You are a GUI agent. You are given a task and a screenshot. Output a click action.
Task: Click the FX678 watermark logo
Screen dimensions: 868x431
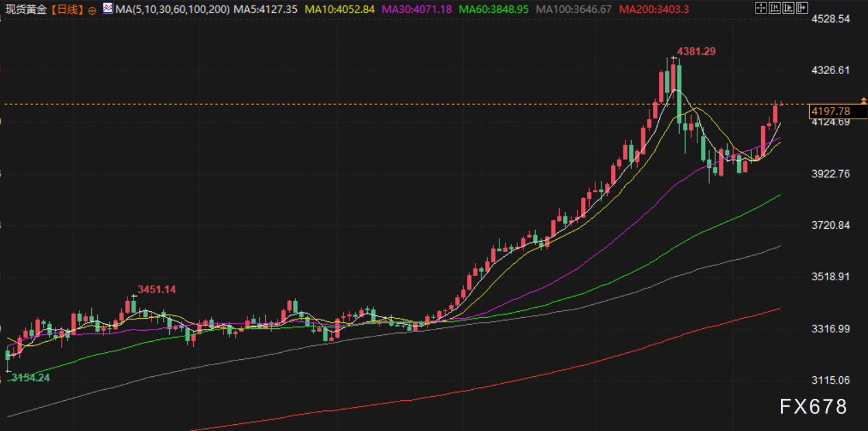(813, 406)
